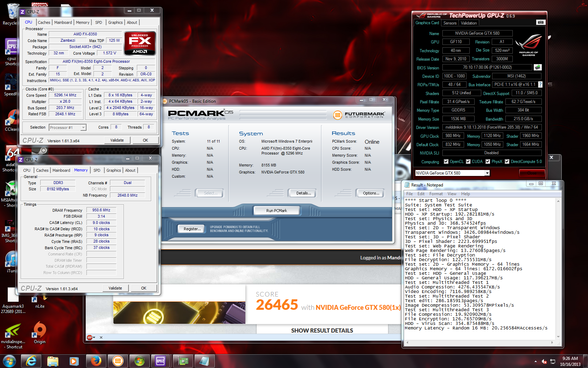Viewport: 588px width, 368px height.
Task: Click SHOW RESULT DETAILS link
Action: (x=322, y=330)
